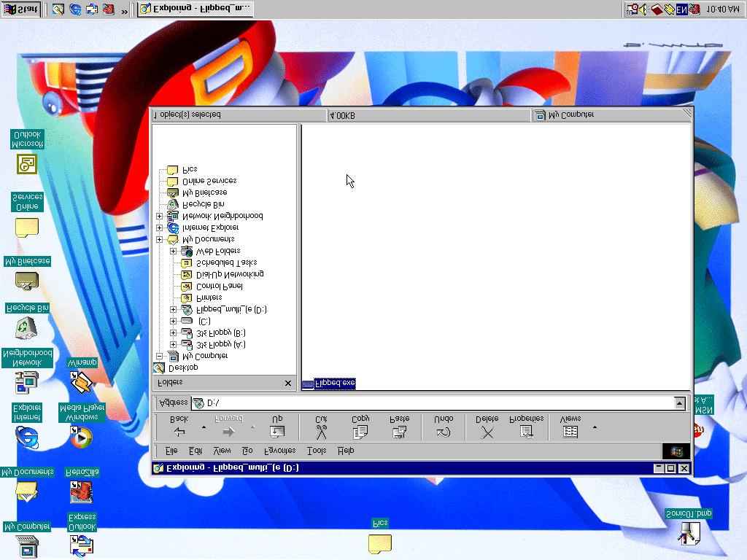The width and height of the screenshot is (747, 560).
Task: Select the Winamp desktop icon
Action: 82,380
